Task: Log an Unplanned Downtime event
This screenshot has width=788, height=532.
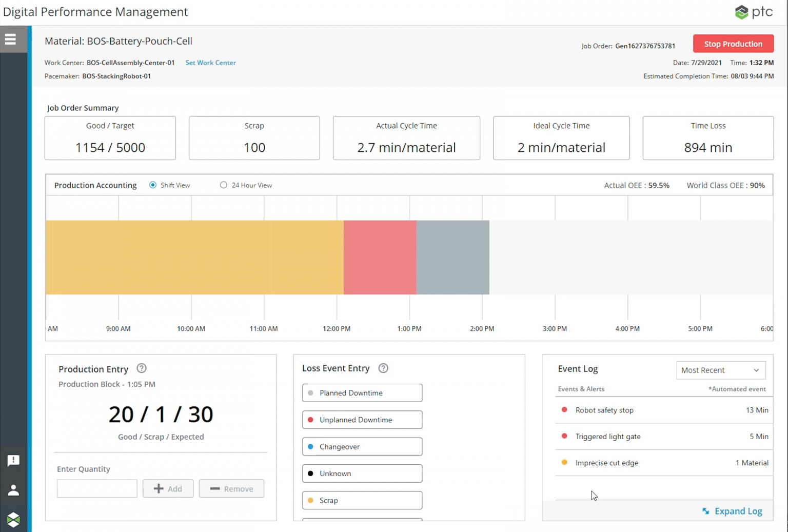Action: (x=362, y=420)
